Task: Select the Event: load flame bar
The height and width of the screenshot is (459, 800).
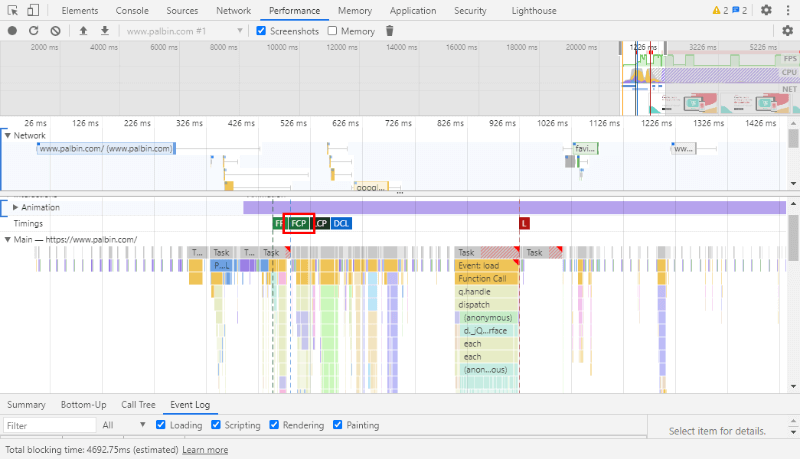Action: [486, 266]
